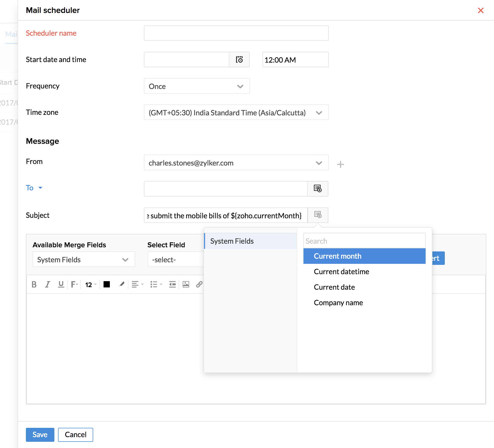
Task: Decrease indent in the message editor
Action: pyautogui.click(x=172, y=285)
